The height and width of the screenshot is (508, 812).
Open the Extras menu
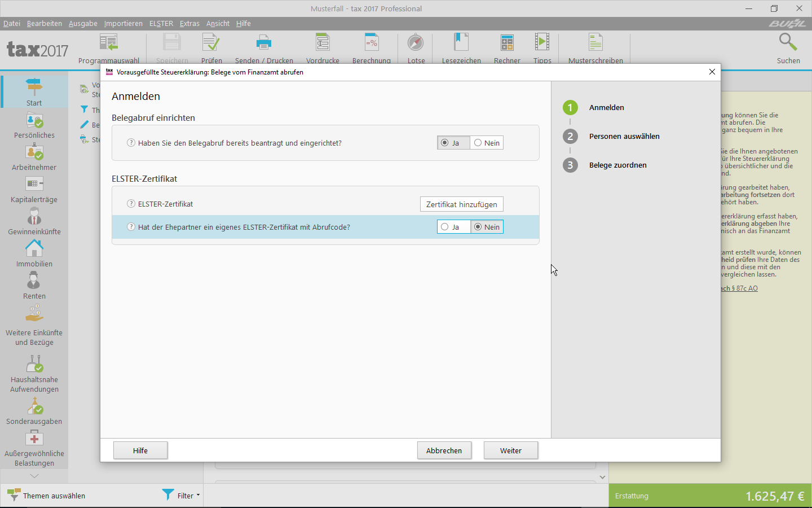click(189, 23)
